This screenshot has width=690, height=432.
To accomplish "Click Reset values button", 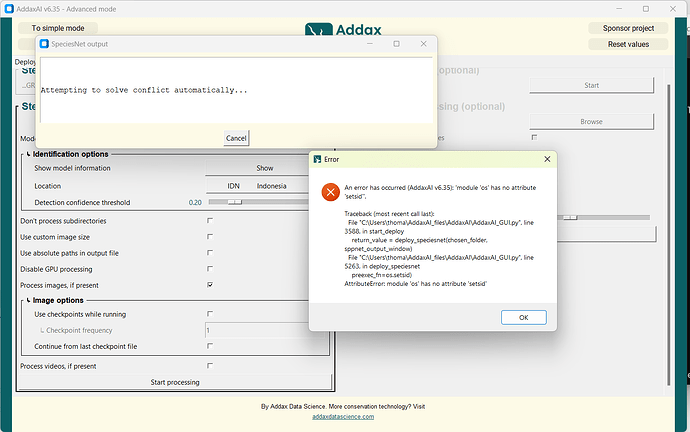I will point(628,44).
